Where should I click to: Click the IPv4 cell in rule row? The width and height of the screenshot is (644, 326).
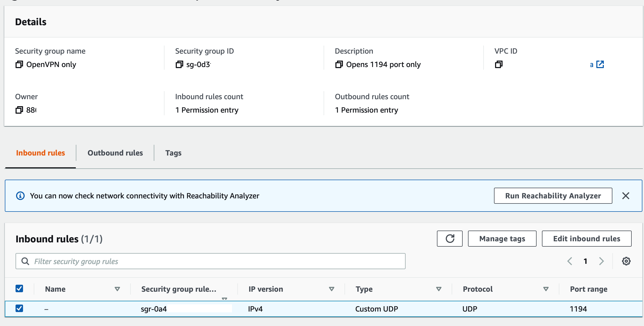[255, 309]
